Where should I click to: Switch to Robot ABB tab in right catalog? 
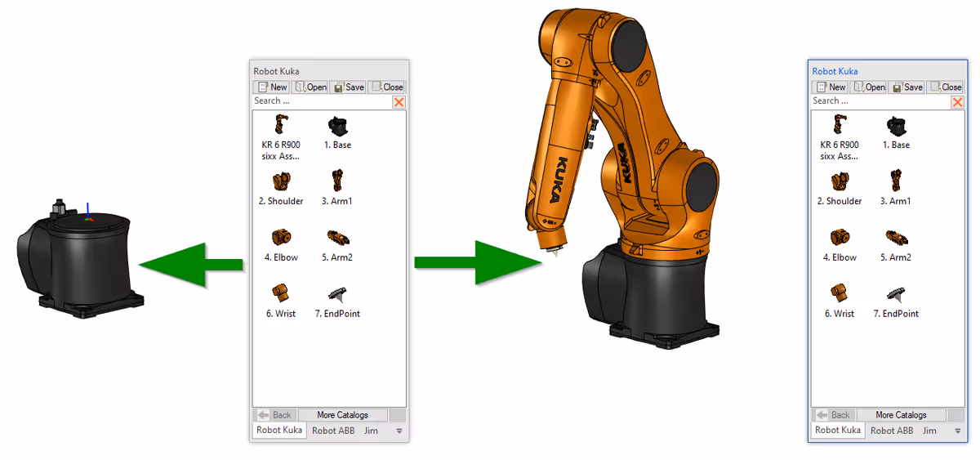coord(892,431)
